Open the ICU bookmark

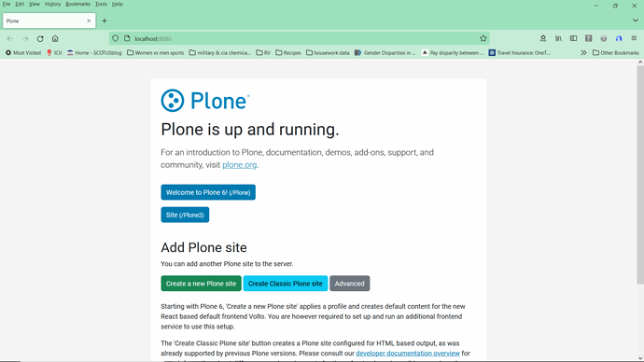click(x=54, y=52)
